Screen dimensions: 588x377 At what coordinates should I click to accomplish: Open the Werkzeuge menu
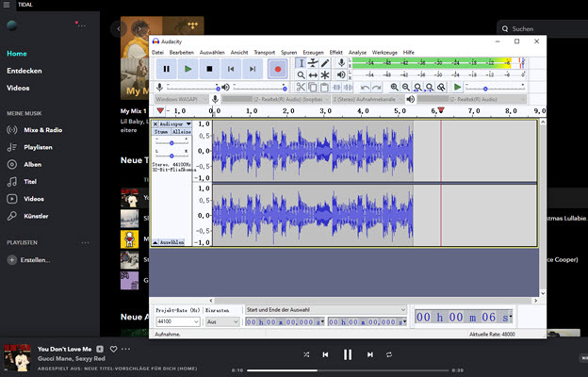pos(384,53)
